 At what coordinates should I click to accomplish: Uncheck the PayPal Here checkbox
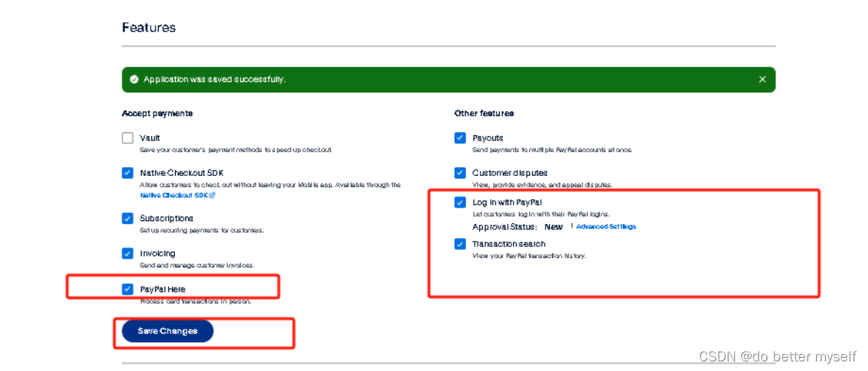[127, 289]
